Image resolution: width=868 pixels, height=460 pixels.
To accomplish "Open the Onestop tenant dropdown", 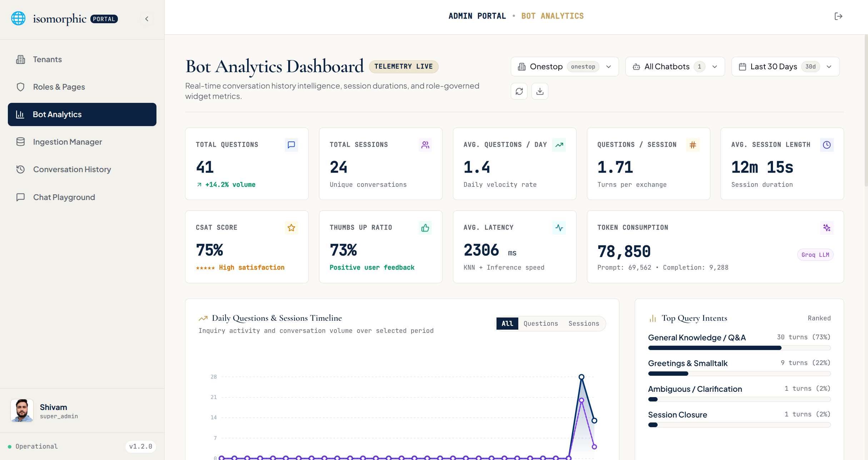I will [565, 66].
